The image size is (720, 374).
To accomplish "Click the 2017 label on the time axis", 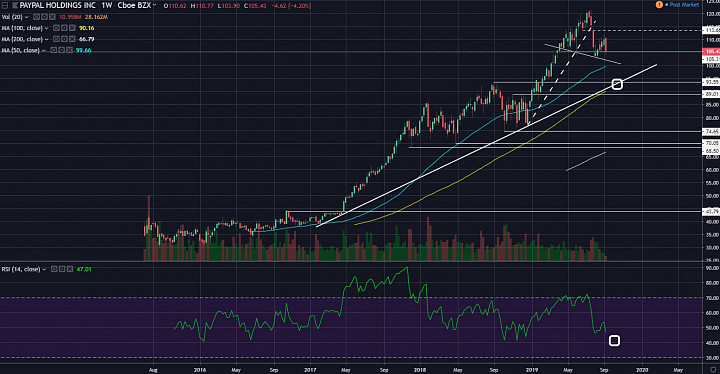I will tap(310, 369).
